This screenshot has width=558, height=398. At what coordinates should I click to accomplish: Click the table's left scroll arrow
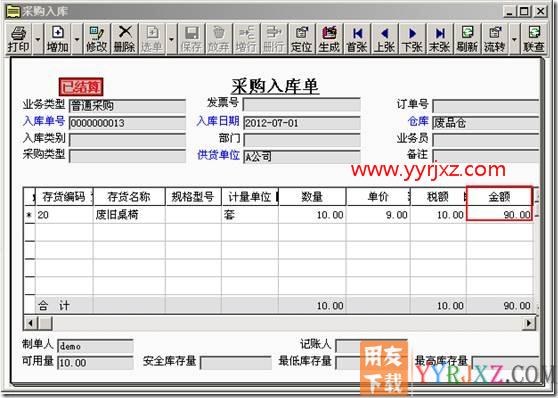(31, 323)
